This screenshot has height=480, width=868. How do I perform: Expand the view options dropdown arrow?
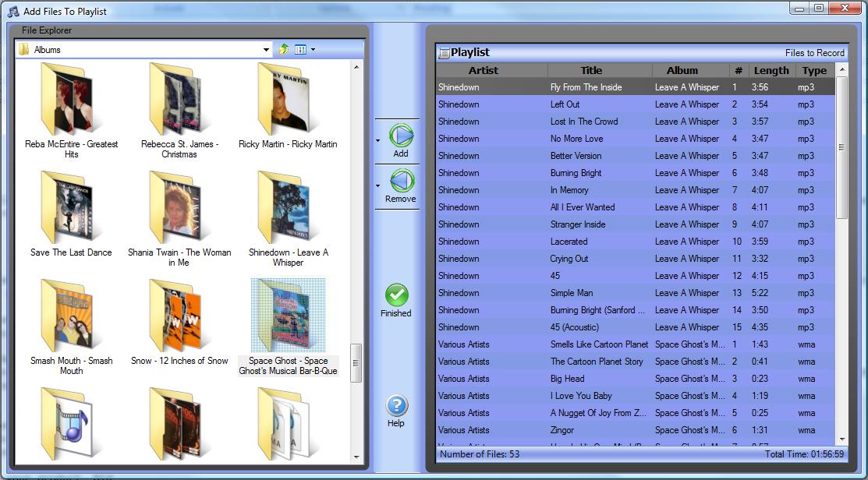314,49
